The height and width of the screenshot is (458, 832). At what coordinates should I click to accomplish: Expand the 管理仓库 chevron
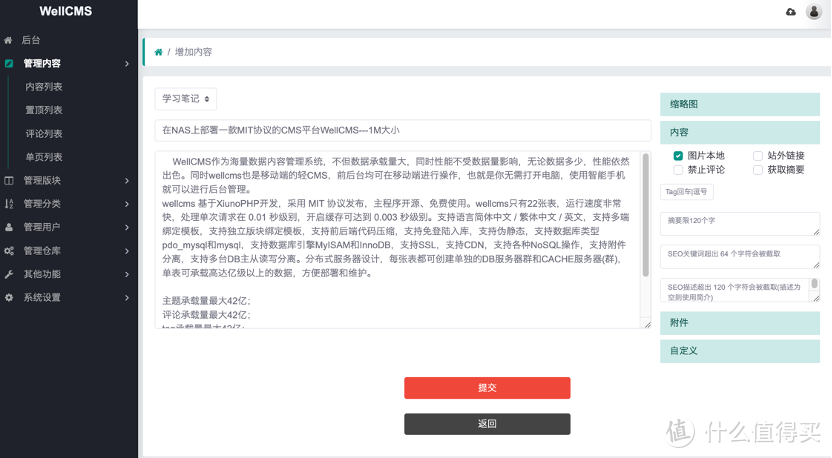(127, 250)
